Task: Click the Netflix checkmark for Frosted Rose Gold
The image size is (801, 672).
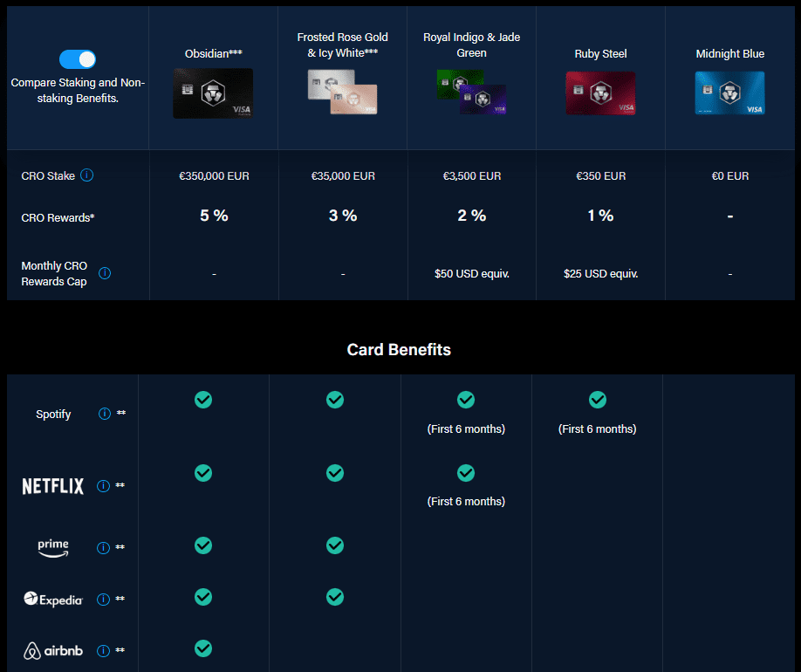Action: [335, 473]
